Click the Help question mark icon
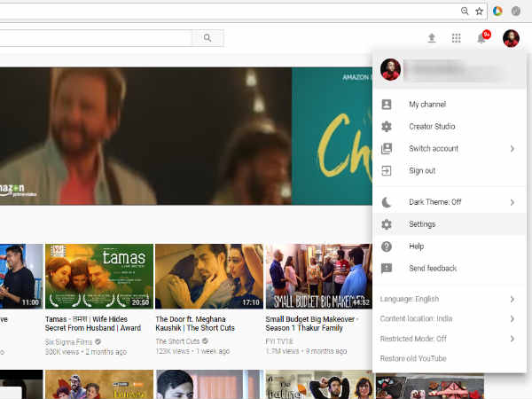532x399 pixels. [387, 246]
